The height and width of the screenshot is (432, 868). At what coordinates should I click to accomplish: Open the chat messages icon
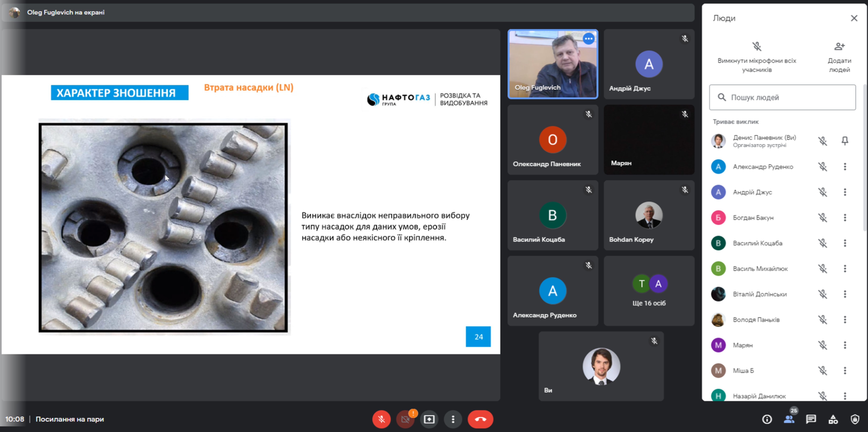click(811, 419)
